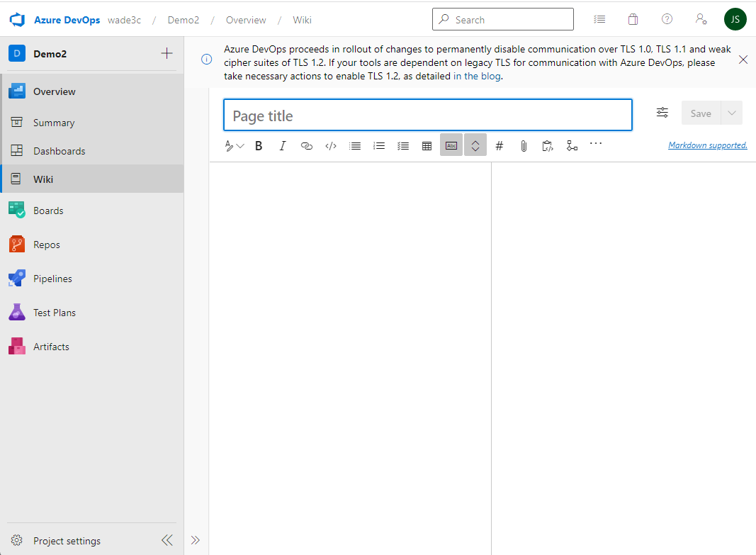Viewport: 756px width, 555px height.
Task: Toggle the synchronized scroll button
Action: (x=475, y=145)
